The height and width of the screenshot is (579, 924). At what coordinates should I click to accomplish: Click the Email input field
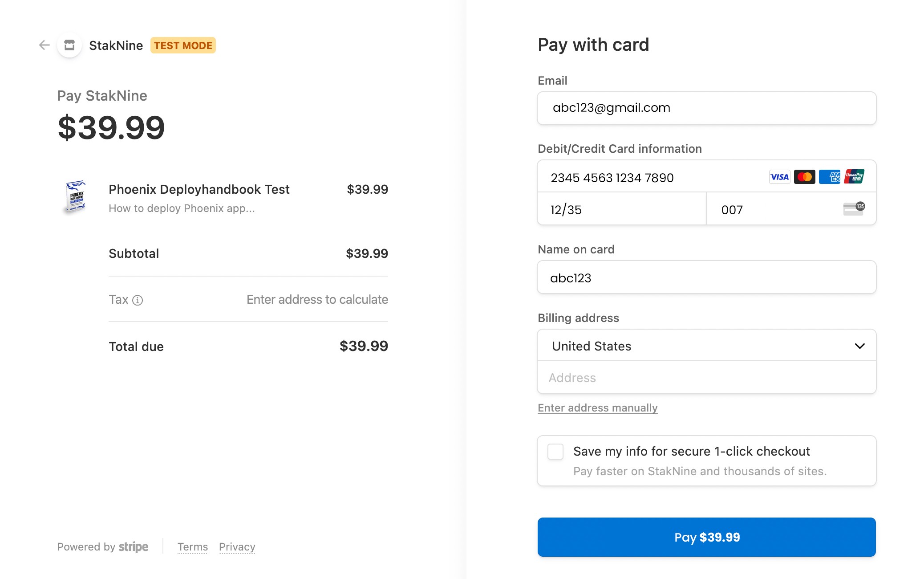[x=706, y=108]
